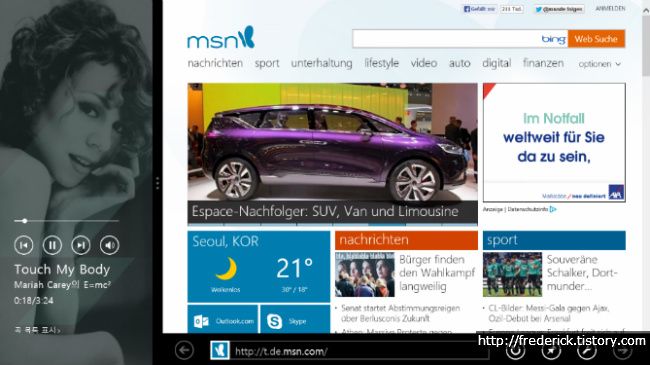Click the scrollbar up arrow
The image size is (650, 365).
[646, 11]
